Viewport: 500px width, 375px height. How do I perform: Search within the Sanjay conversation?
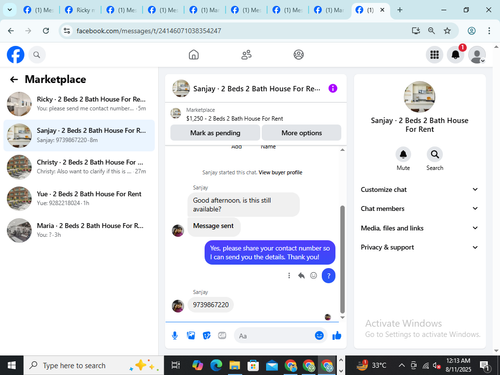435,154
